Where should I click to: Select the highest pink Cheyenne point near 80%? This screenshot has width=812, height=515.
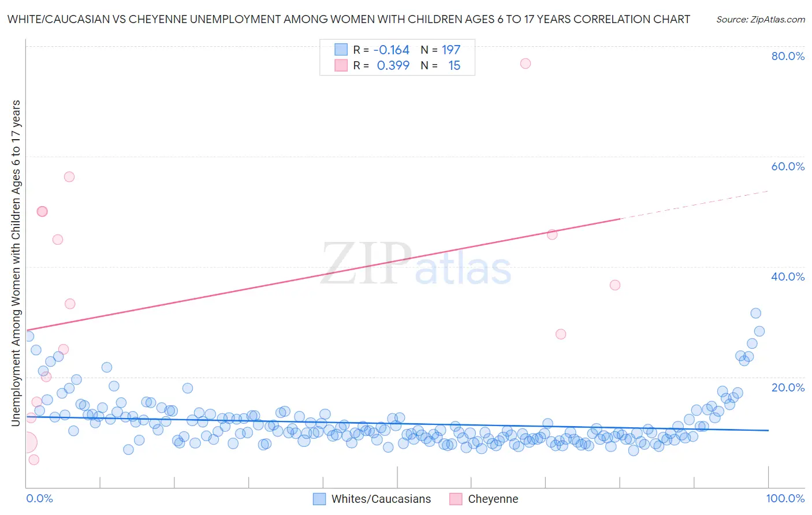[x=526, y=64]
